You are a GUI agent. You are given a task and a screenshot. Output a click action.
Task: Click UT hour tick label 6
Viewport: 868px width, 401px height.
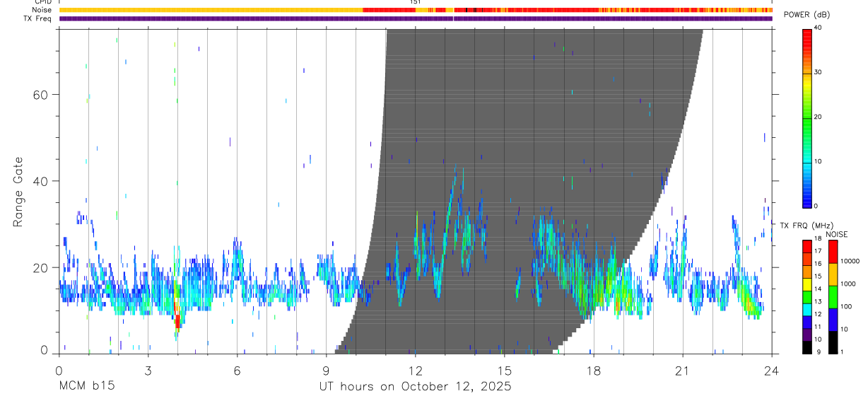[x=237, y=370]
